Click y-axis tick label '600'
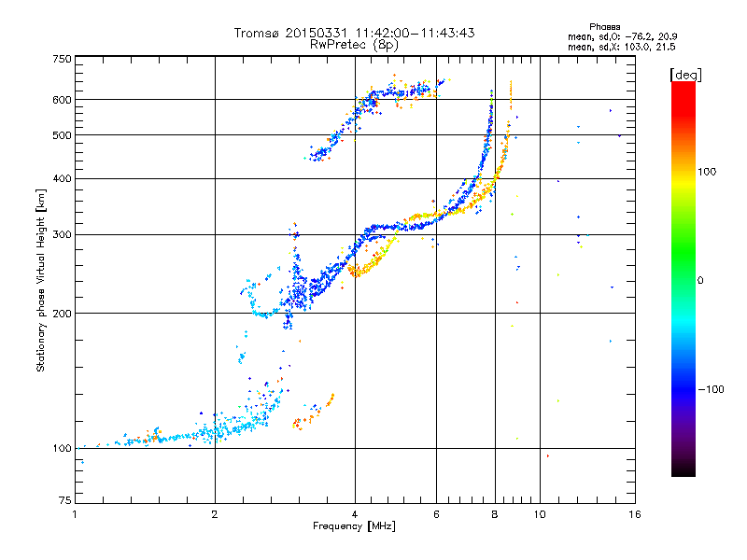The image size is (747, 560). (x=62, y=100)
